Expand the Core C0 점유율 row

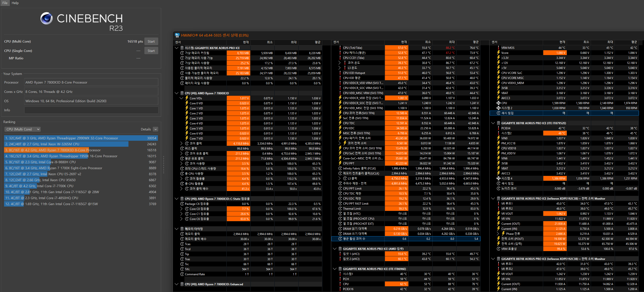(182, 209)
